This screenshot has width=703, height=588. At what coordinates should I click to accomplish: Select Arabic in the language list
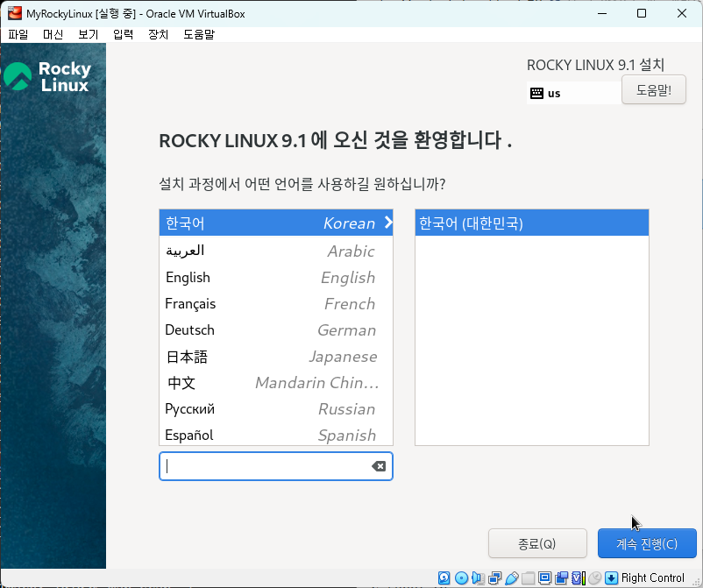[x=276, y=251]
